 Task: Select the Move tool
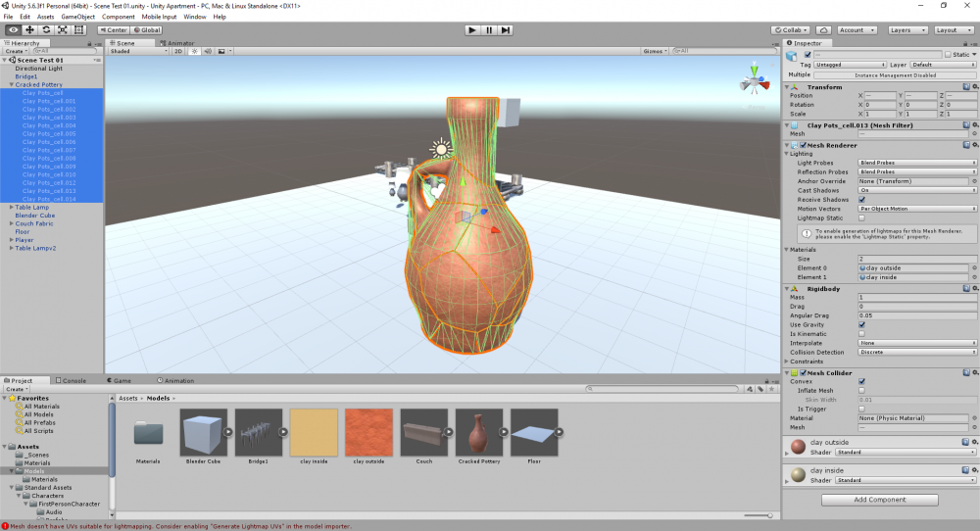point(29,30)
